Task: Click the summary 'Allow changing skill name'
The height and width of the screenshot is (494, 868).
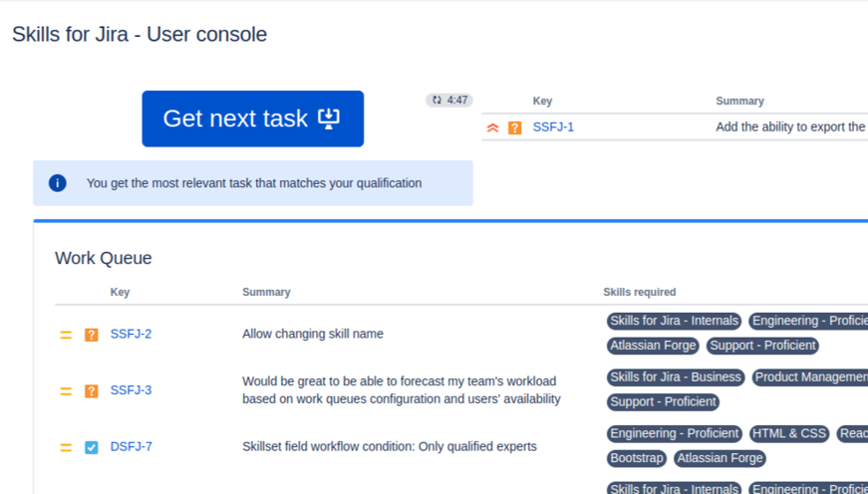Action: click(x=313, y=334)
